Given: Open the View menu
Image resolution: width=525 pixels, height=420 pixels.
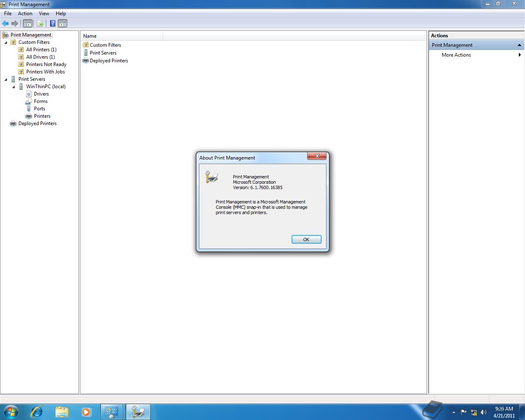Looking at the screenshot, I should (x=44, y=14).
